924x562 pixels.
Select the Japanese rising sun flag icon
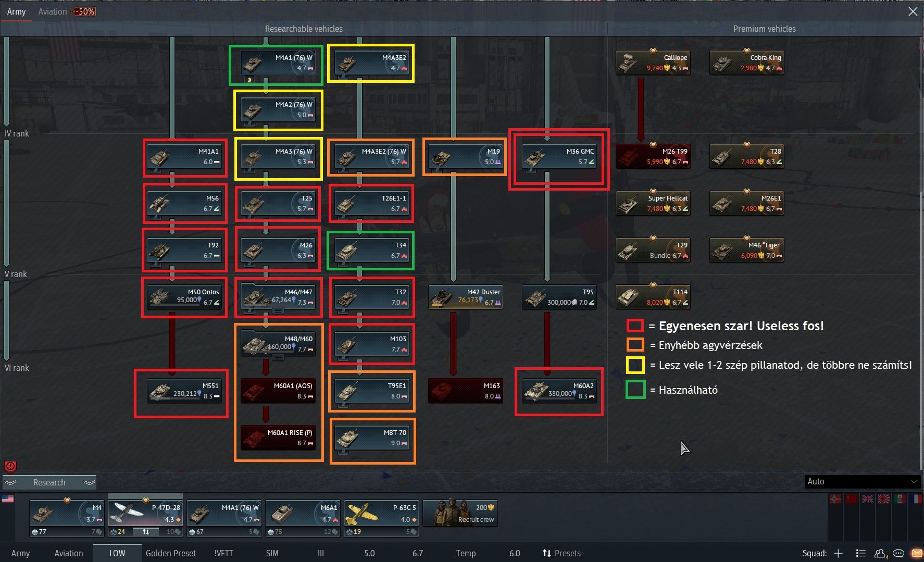click(x=884, y=498)
